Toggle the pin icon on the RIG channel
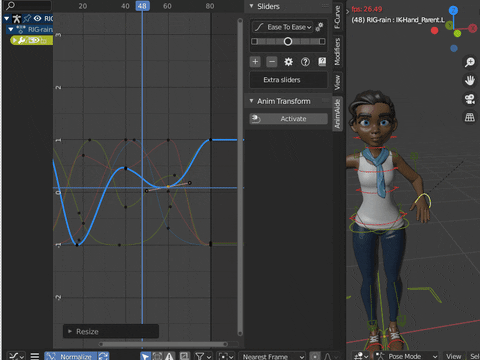This screenshot has width=480, height=360. (x=27, y=18)
